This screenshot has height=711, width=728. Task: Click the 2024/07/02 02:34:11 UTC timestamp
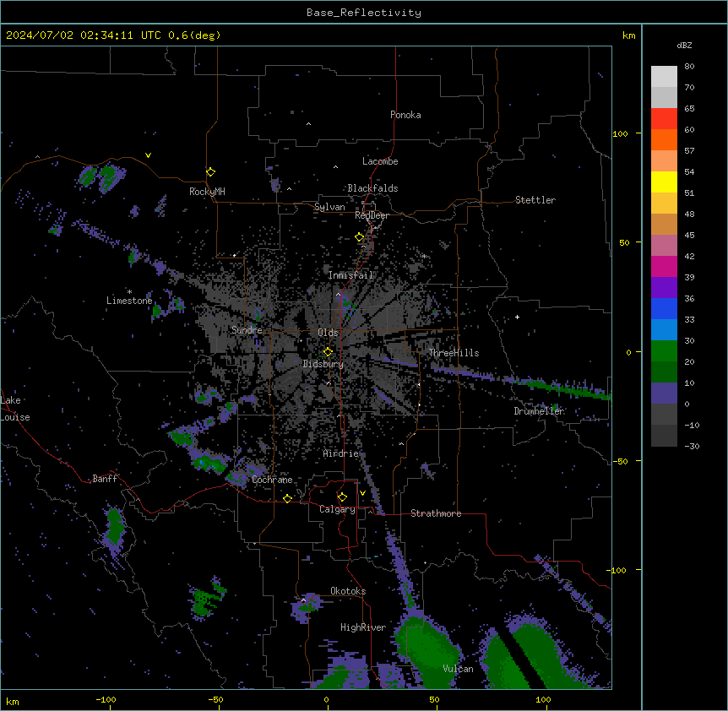[x=84, y=35]
